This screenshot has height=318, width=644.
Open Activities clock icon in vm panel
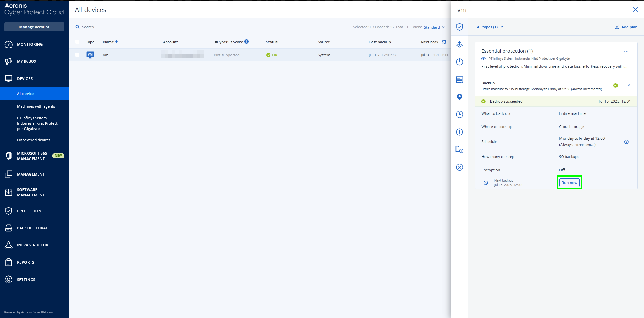click(x=459, y=115)
